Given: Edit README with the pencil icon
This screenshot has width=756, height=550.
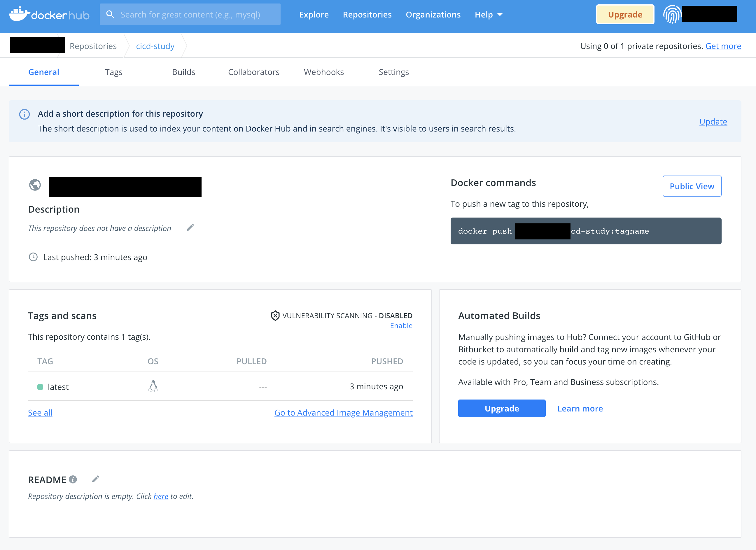Looking at the screenshot, I should click(96, 479).
